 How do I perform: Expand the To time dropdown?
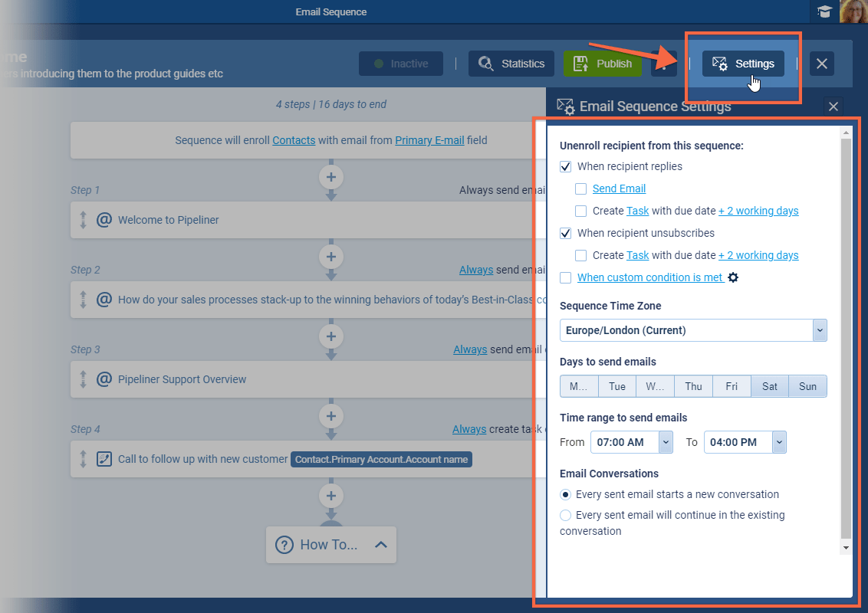pos(779,442)
